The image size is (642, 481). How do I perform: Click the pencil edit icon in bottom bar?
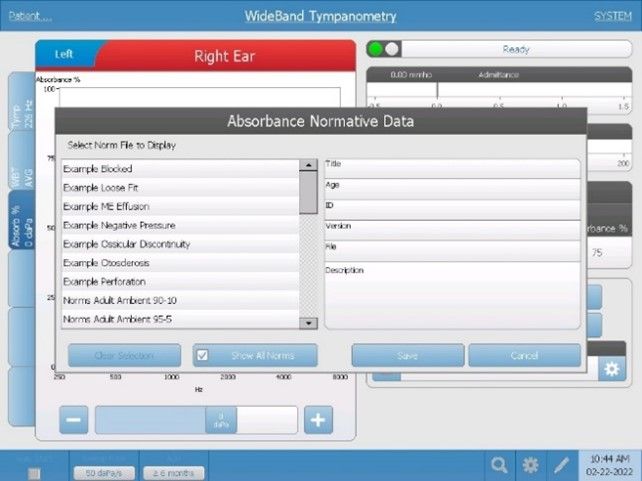click(x=561, y=465)
